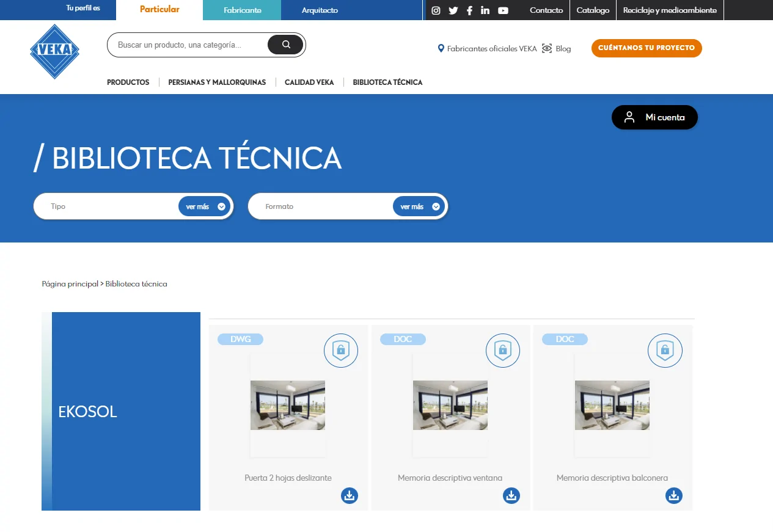Click location pin beside Fabricantes oficiales
The height and width of the screenshot is (532, 773).
click(x=441, y=48)
